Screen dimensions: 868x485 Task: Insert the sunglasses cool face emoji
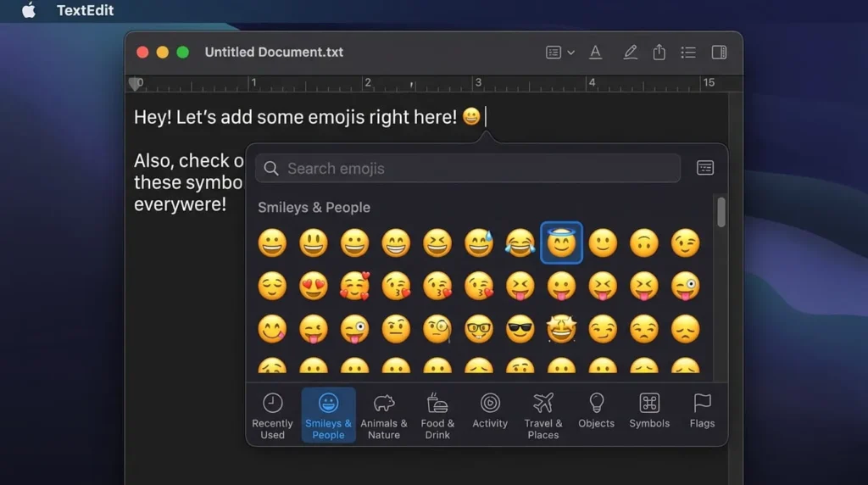[x=520, y=329]
